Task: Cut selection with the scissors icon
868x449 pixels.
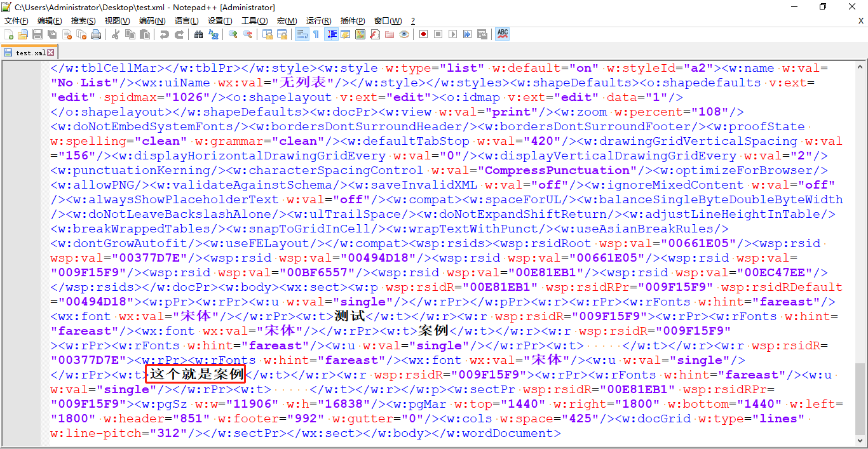Action: click(x=116, y=34)
